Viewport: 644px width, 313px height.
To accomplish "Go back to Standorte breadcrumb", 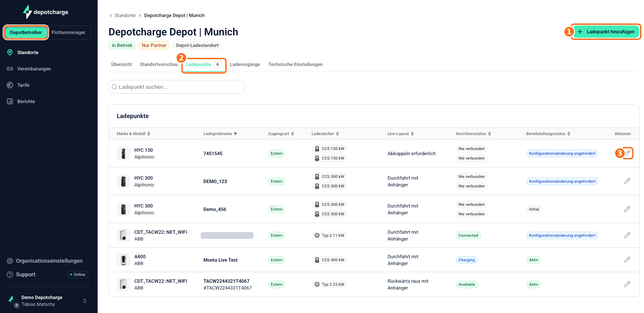I will 125,15.
